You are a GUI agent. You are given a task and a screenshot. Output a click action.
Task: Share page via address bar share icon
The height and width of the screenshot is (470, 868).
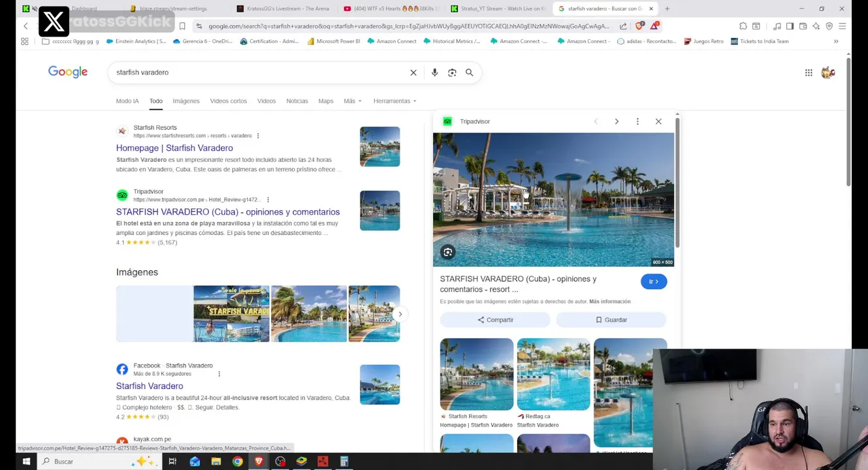[623, 26]
